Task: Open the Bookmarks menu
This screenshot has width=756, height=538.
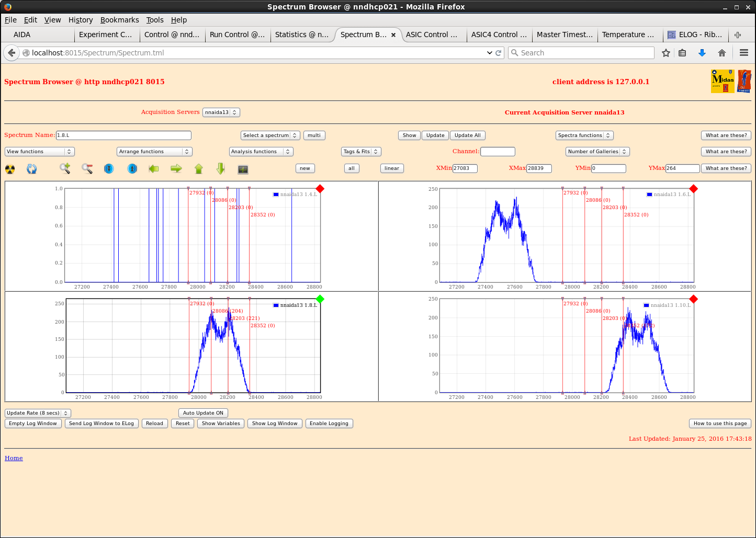Action: pos(119,20)
